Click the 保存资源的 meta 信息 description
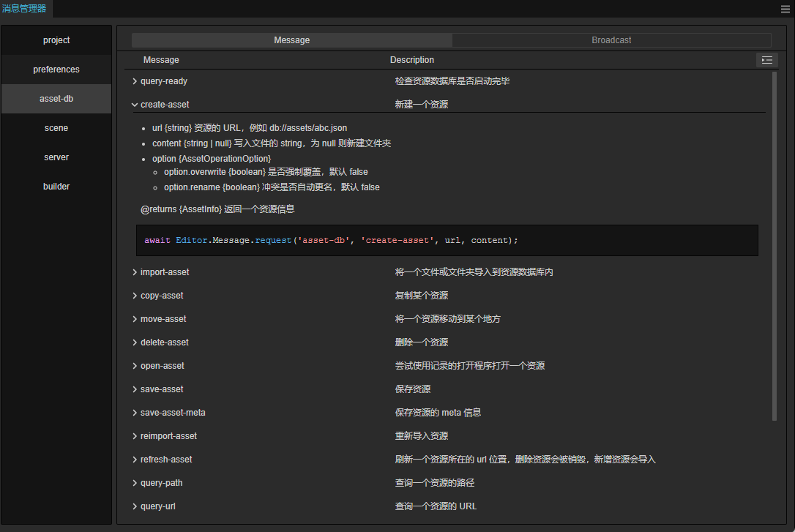Viewport: 795px width, 532px height. 438,413
